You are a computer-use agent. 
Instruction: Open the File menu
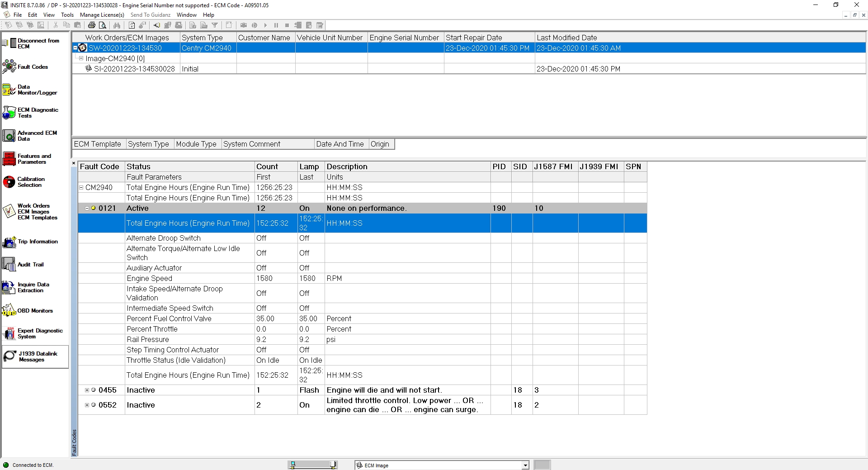click(x=18, y=15)
